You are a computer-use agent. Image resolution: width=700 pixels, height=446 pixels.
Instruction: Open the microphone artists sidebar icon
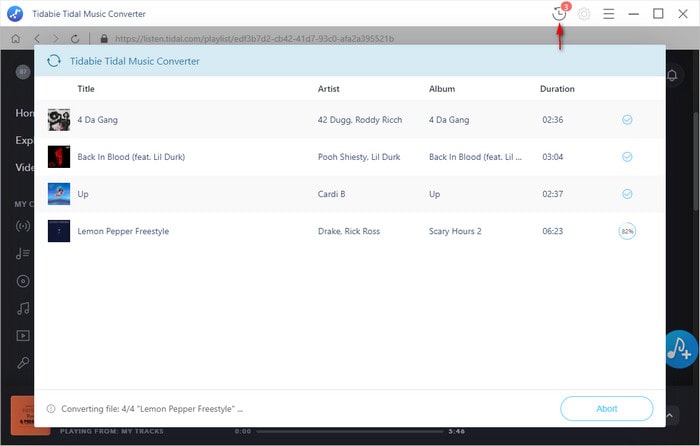point(23,363)
